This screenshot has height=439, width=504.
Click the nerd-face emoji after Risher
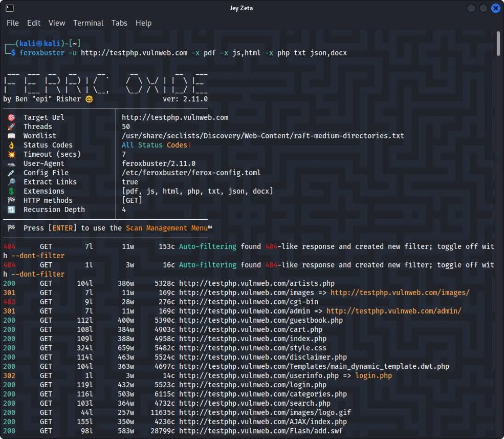[x=90, y=99]
